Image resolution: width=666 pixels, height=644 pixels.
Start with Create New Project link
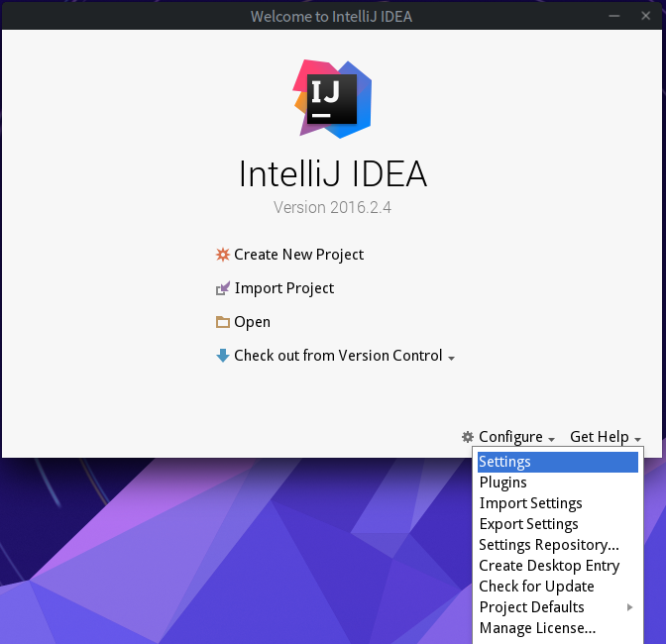tap(298, 255)
